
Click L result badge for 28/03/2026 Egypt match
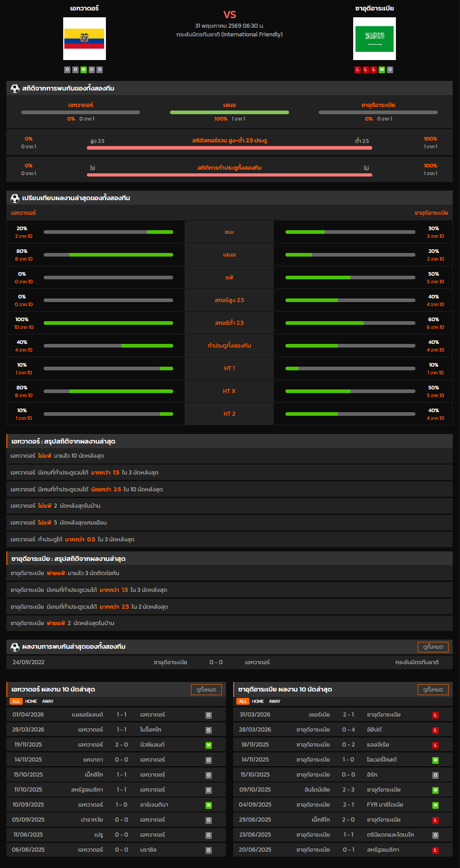pos(435,730)
